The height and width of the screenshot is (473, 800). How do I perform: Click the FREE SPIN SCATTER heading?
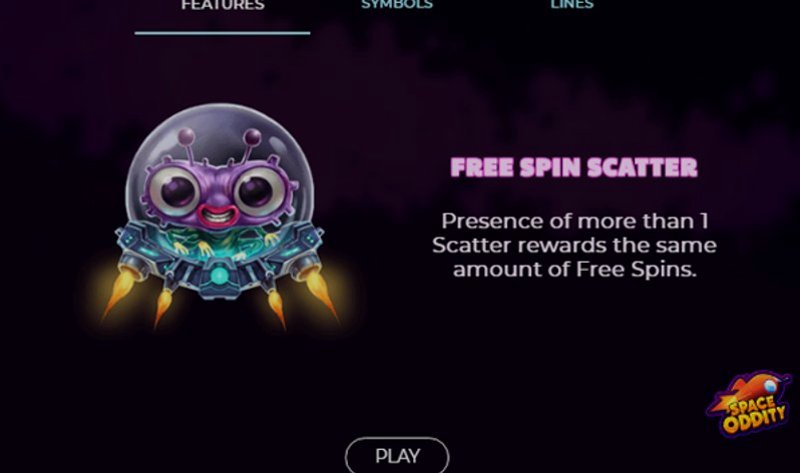point(574,167)
